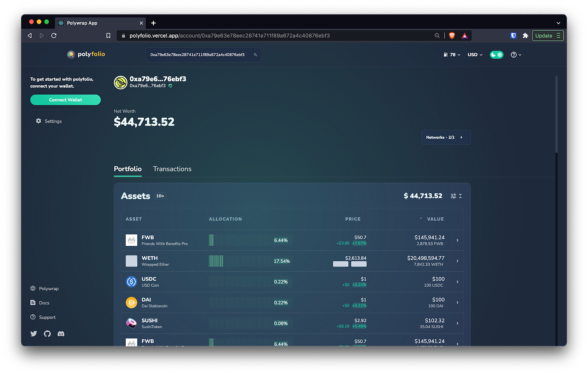Close the Polywrap App tab

[141, 23]
